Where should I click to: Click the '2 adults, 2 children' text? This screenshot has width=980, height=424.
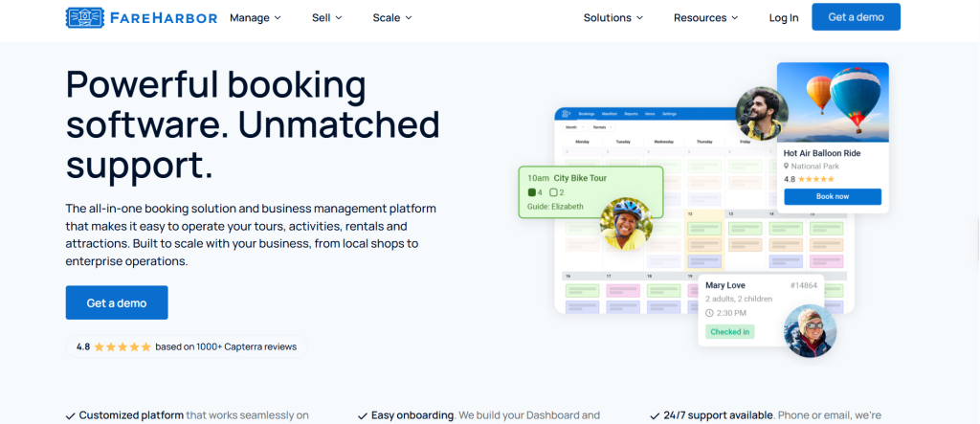pyautogui.click(x=739, y=299)
